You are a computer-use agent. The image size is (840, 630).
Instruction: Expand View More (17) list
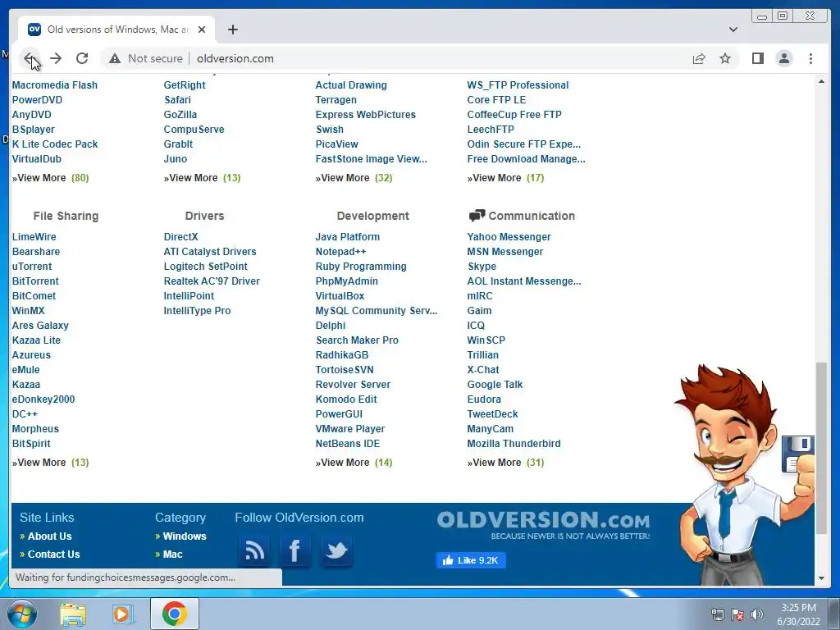point(505,178)
